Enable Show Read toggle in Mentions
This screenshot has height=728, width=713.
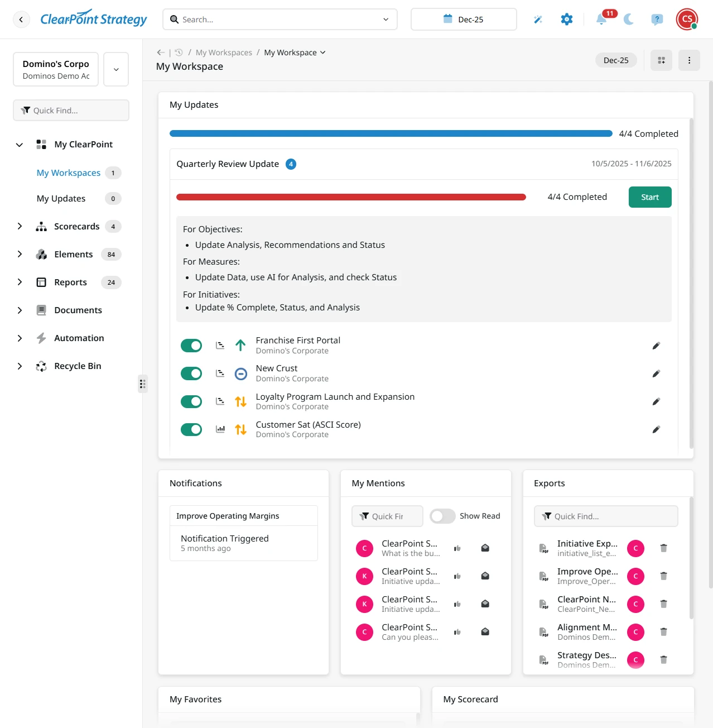(x=443, y=516)
